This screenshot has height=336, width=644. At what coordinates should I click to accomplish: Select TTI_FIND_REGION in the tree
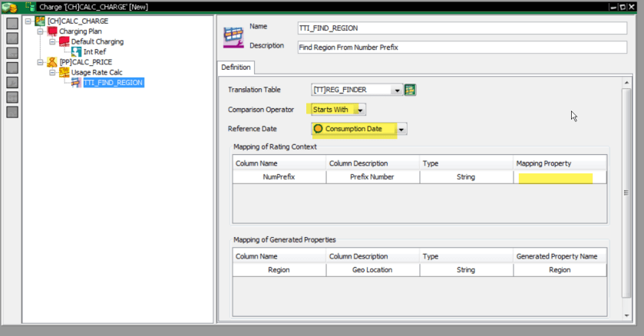[113, 82]
